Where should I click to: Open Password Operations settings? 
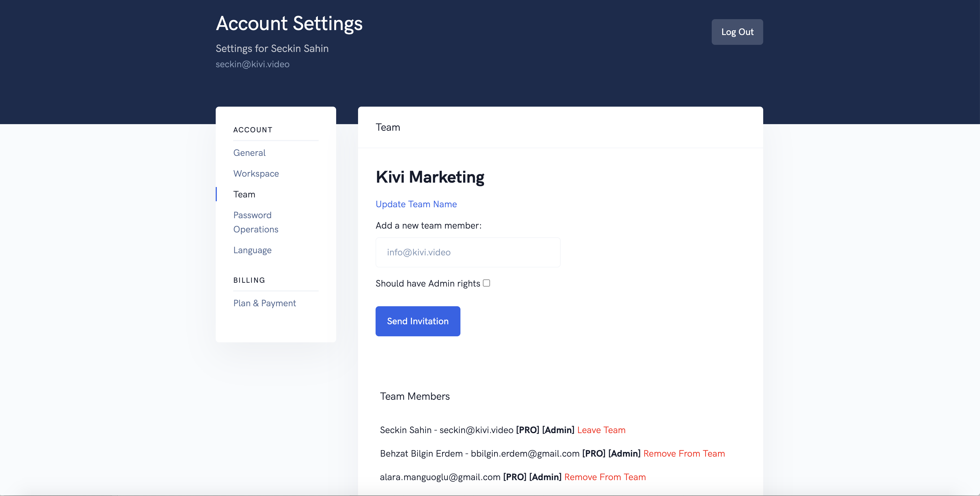(255, 222)
